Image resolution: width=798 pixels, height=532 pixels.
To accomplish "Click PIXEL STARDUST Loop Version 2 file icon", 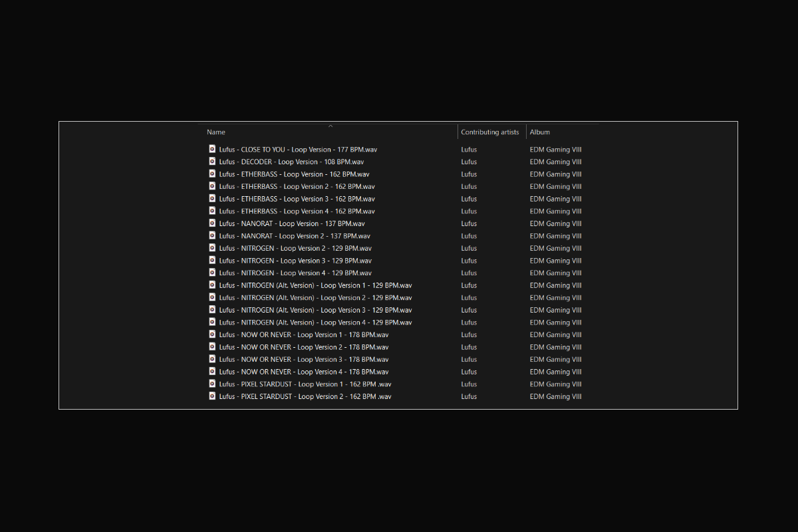I will pyautogui.click(x=212, y=396).
